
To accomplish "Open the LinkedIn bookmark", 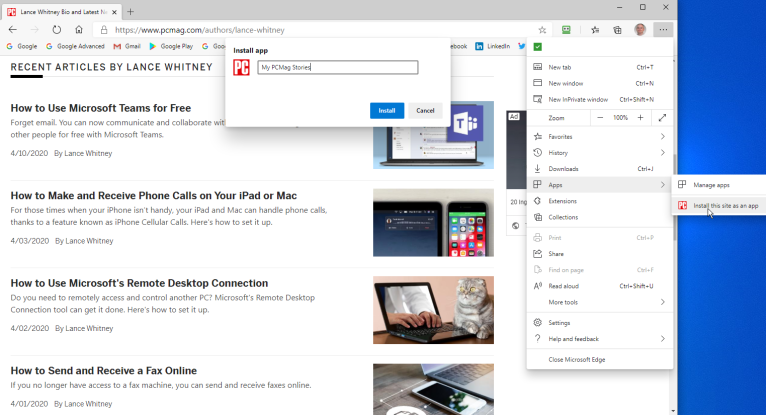I will (492, 46).
